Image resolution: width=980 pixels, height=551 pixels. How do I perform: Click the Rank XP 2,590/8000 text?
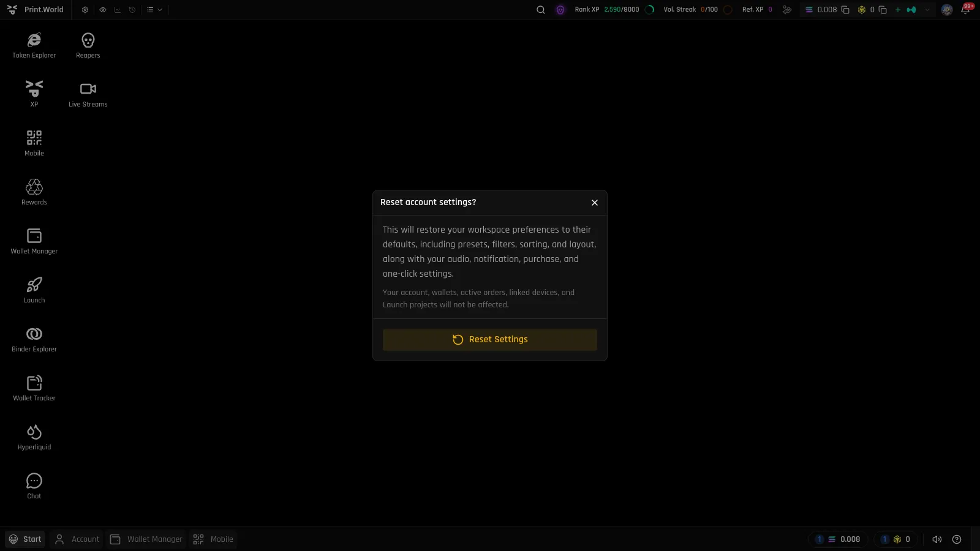pos(607,10)
